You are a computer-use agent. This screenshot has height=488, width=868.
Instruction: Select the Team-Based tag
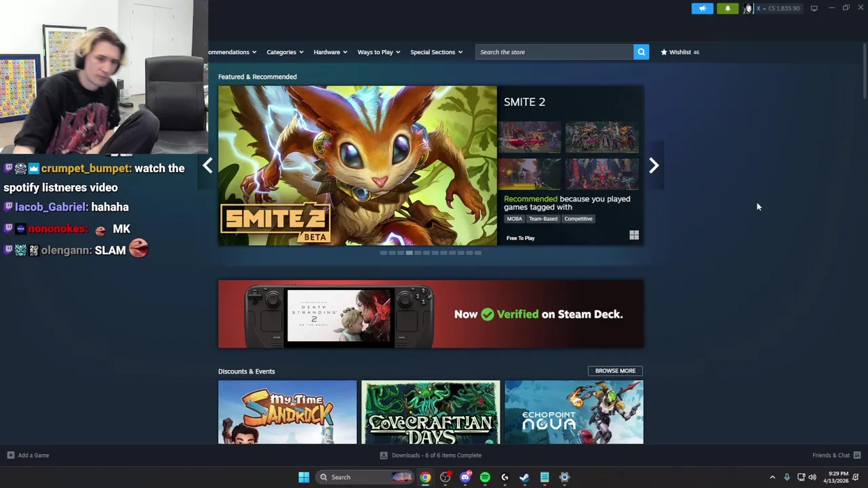pyautogui.click(x=543, y=219)
